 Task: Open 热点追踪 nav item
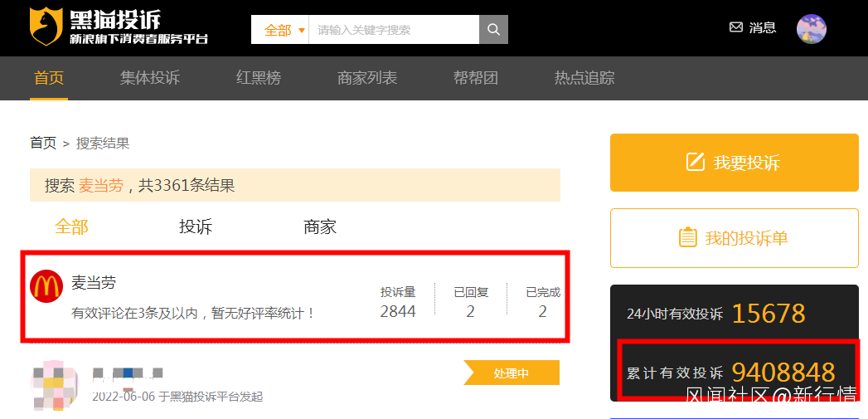click(x=584, y=78)
